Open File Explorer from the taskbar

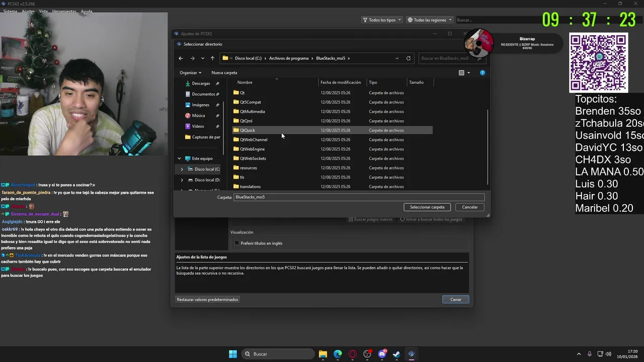(323, 354)
